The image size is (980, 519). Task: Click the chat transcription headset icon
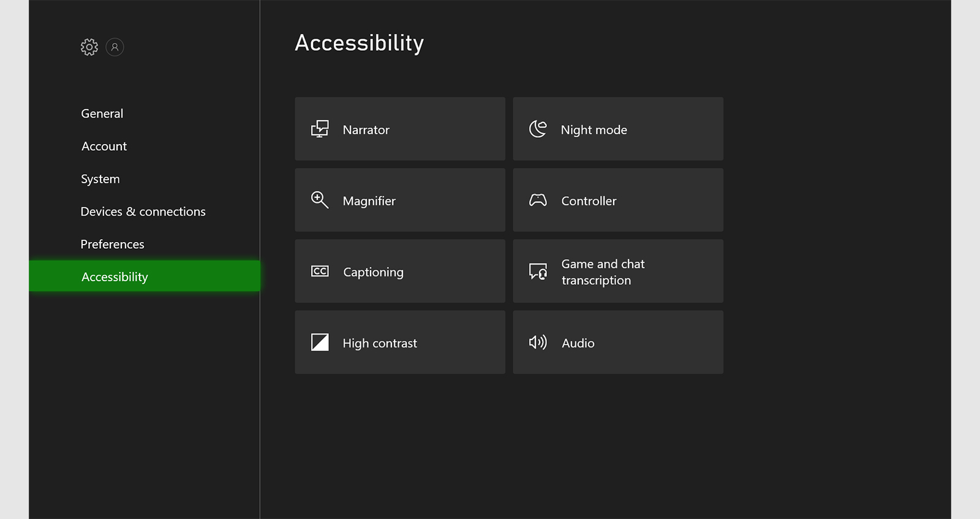538,271
